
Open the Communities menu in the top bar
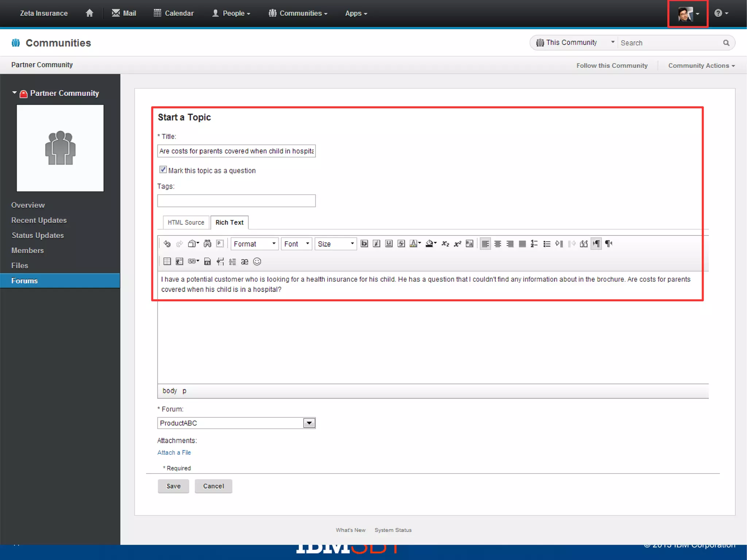click(298, 13)
